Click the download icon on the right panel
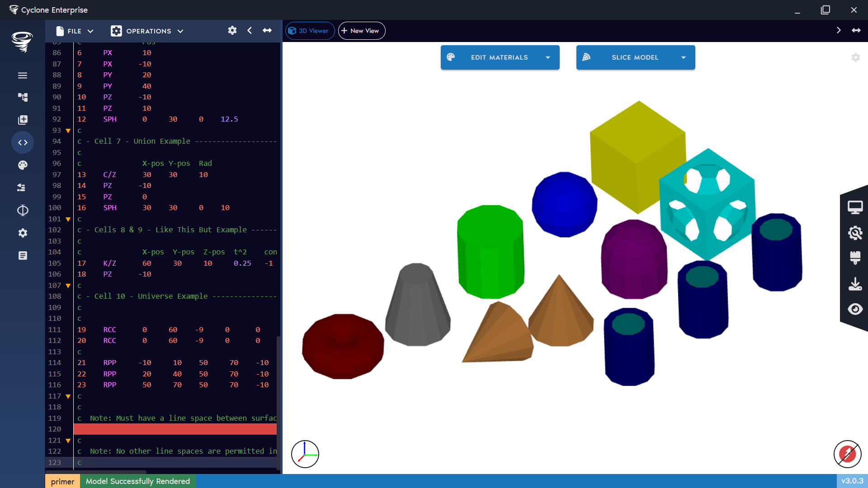868x488 pixels. click(x=856, y=284)
